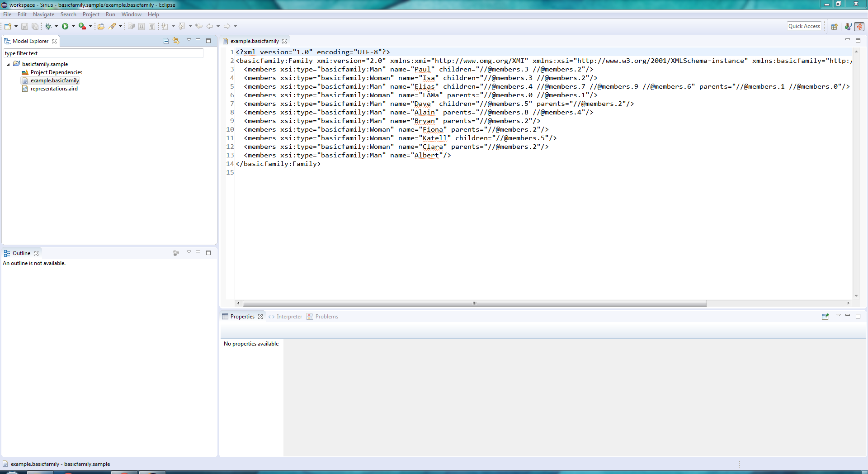Viewport: 868px width, 474px height.
Task: Toggle Block Selection Mode icon
Action: pos(142,26)
